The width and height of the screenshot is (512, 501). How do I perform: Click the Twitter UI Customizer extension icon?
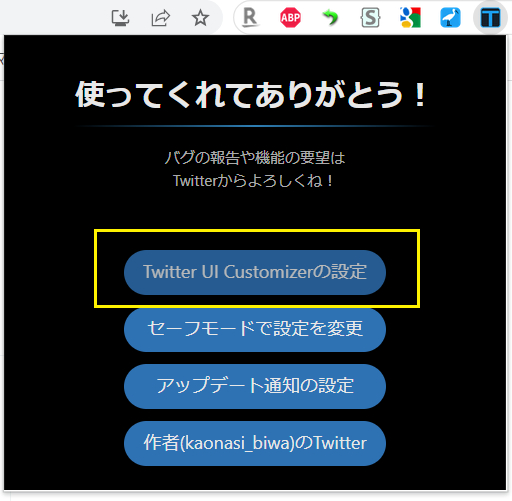point(490,17)
